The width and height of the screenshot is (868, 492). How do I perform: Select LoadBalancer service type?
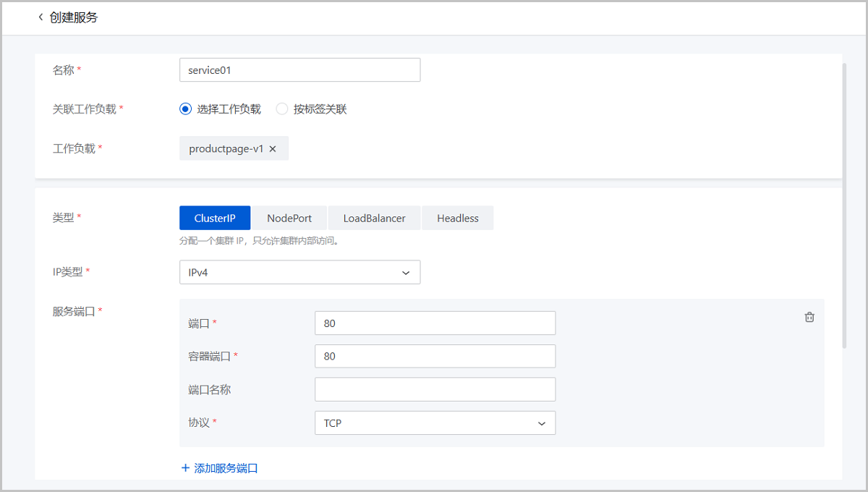tap(374, 218)
